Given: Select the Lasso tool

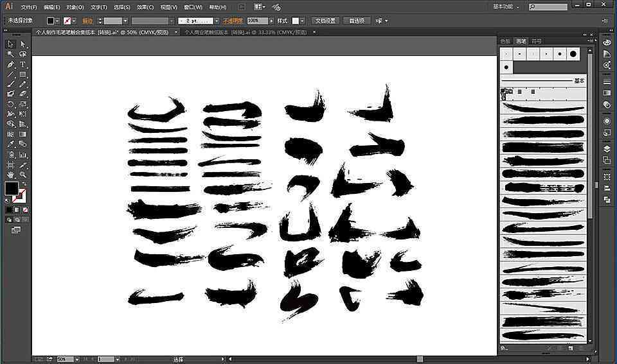Looking at the screenshot, I should coord(23,54).
